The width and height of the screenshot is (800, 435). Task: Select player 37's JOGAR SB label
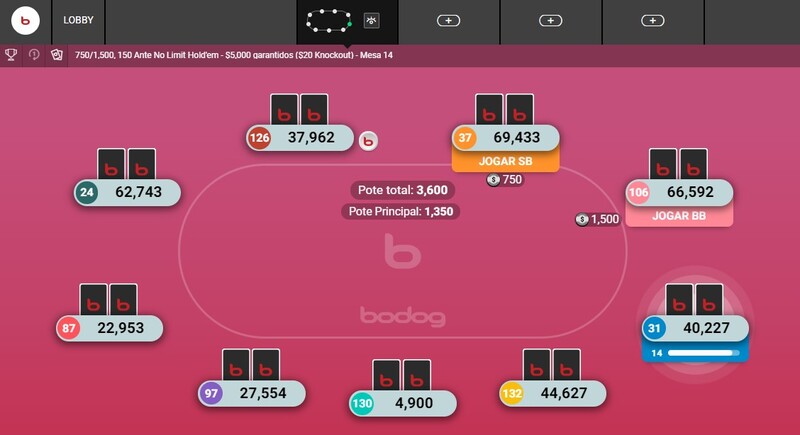coord(505,161)
